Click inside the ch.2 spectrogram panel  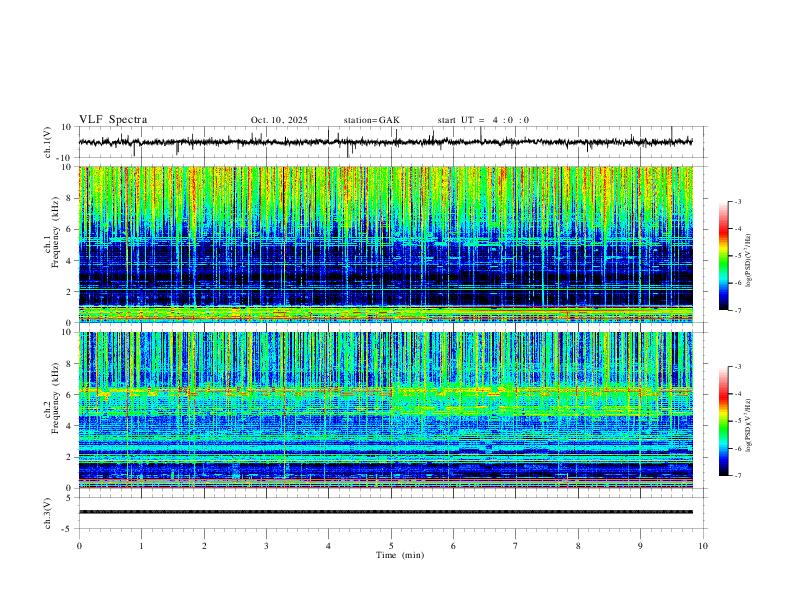tap(386, 410)
